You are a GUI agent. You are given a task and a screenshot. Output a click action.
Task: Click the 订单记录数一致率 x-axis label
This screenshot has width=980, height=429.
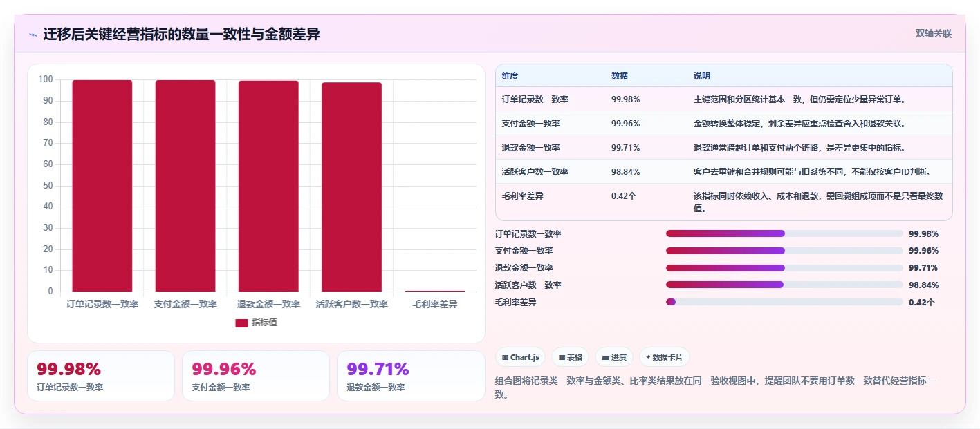pos(102,304)
